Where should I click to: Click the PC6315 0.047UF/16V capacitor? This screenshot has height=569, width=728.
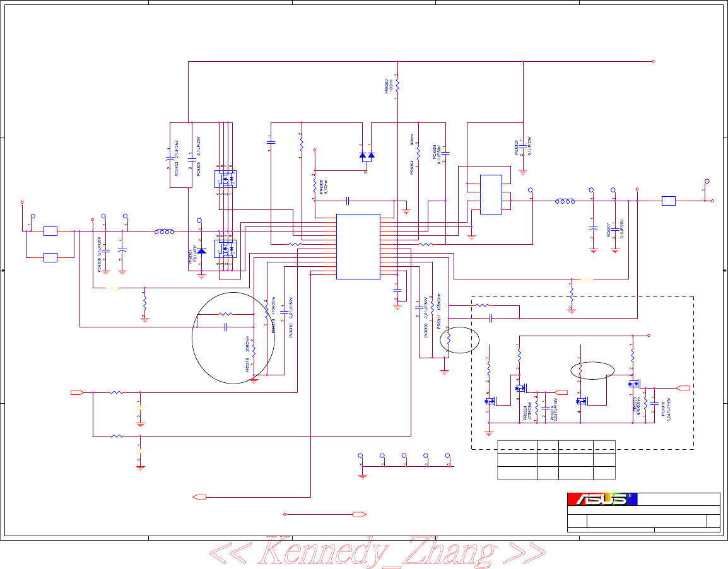coord(654,404)
